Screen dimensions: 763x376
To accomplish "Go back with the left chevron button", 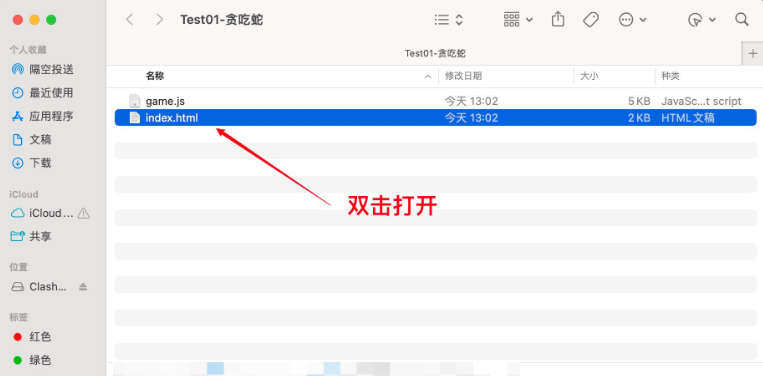I will [129, 19].
